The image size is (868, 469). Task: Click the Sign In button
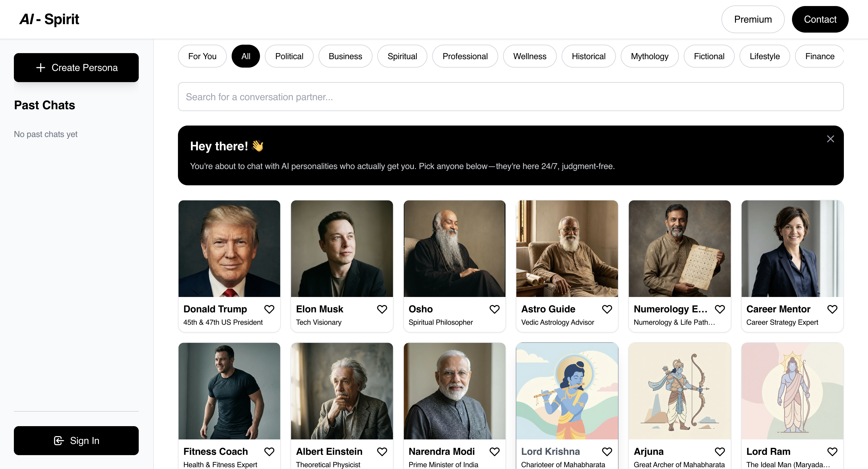[76, 440]
